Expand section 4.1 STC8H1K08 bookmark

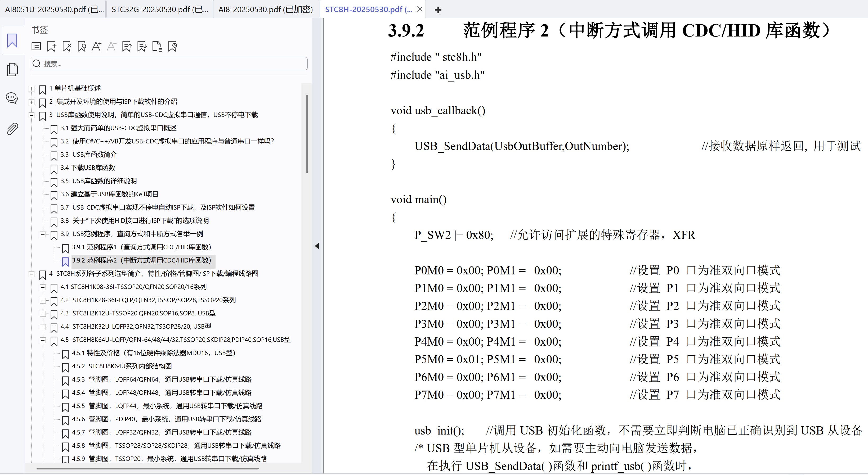coord(43,287)
